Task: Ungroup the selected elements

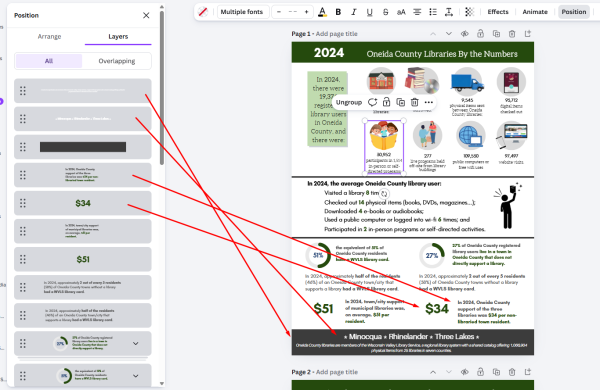Action: tap(349, 102)
